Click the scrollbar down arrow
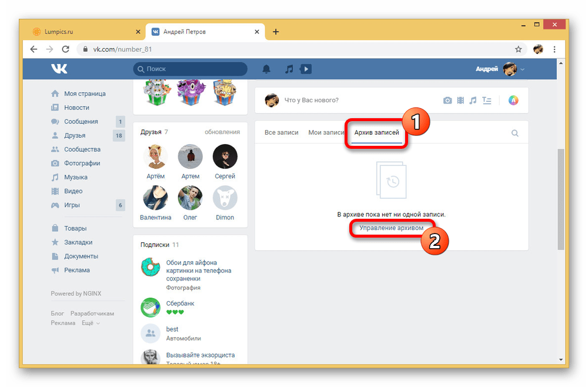 (560, 359)
